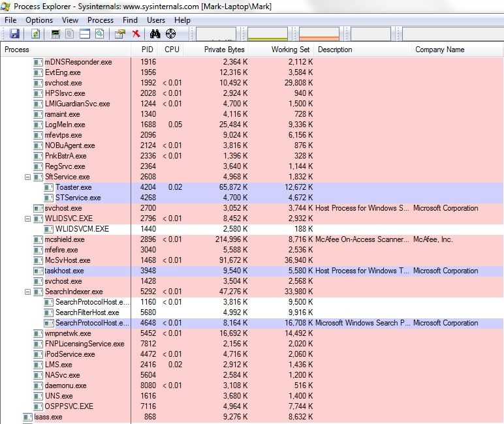This screenshot has width=504, height=424.
Task: Sort by the Process column header
Action: click(65, 50)
